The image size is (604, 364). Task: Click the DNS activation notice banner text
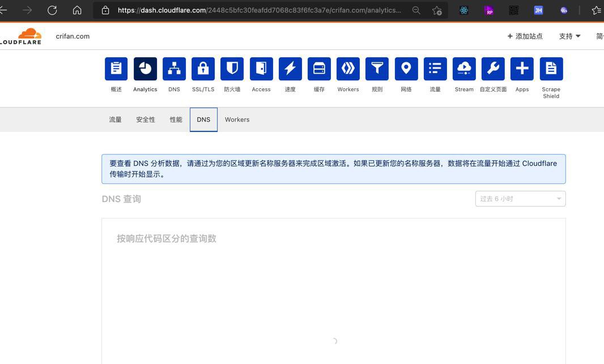tap(333, 169)
